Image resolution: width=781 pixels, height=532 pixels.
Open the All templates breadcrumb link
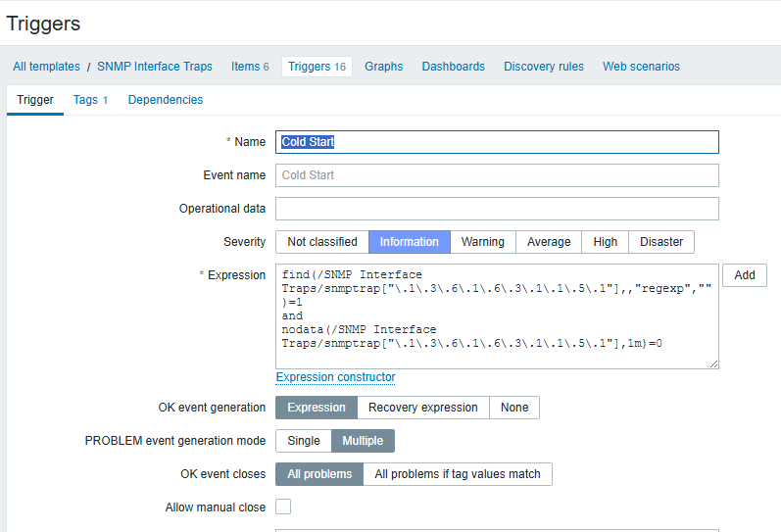46,67
